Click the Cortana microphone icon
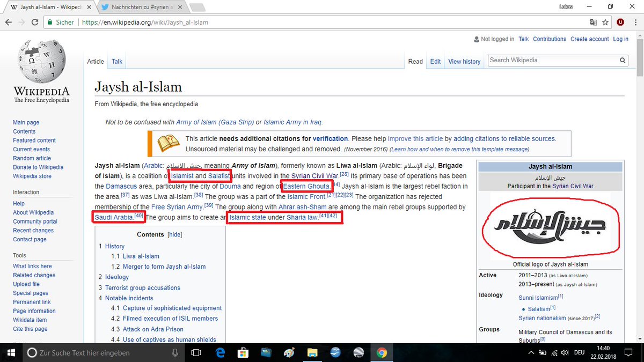Screen dimensions: 644x362 [175, 353]
